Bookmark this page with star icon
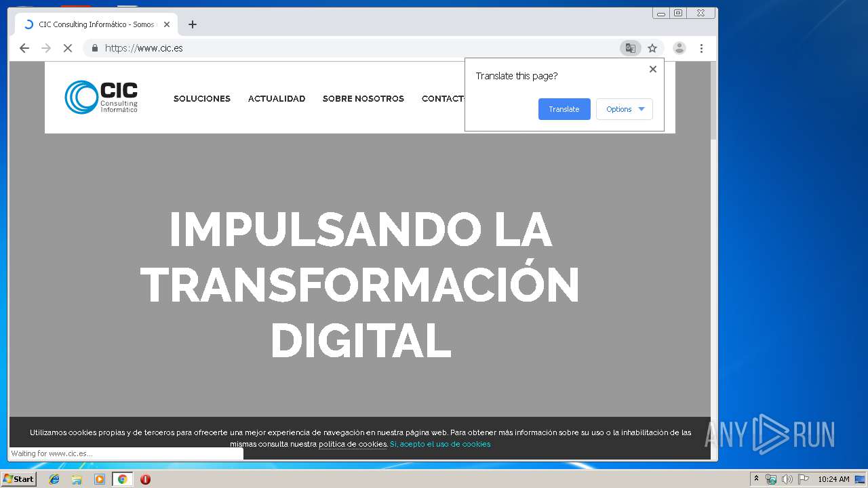 pyautogui.click(x=652, y=48)
